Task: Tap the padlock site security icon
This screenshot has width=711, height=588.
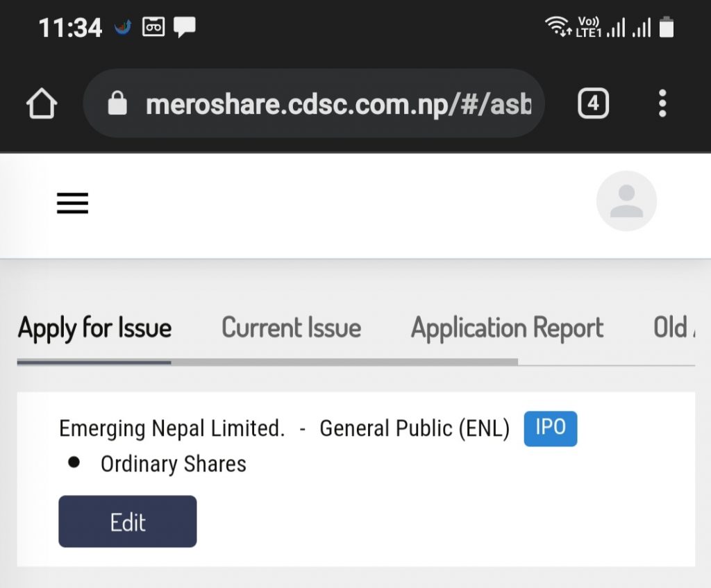Action: click(x=117, y=103)
